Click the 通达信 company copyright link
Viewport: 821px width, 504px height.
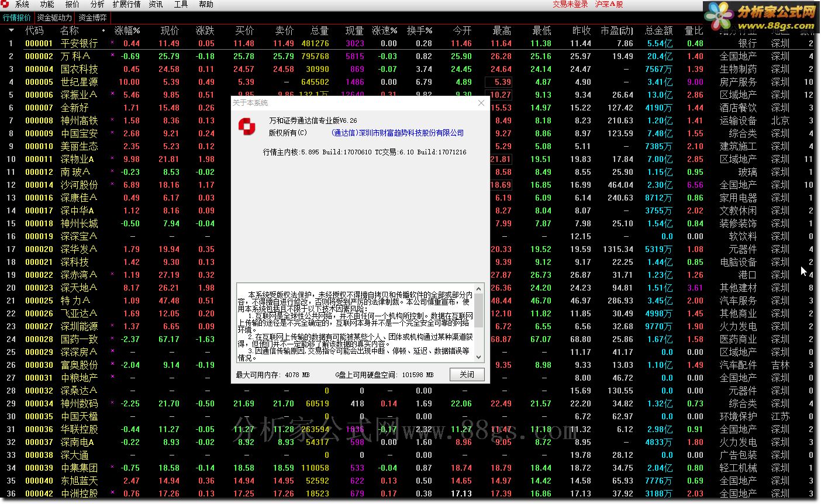click(398, 133)
